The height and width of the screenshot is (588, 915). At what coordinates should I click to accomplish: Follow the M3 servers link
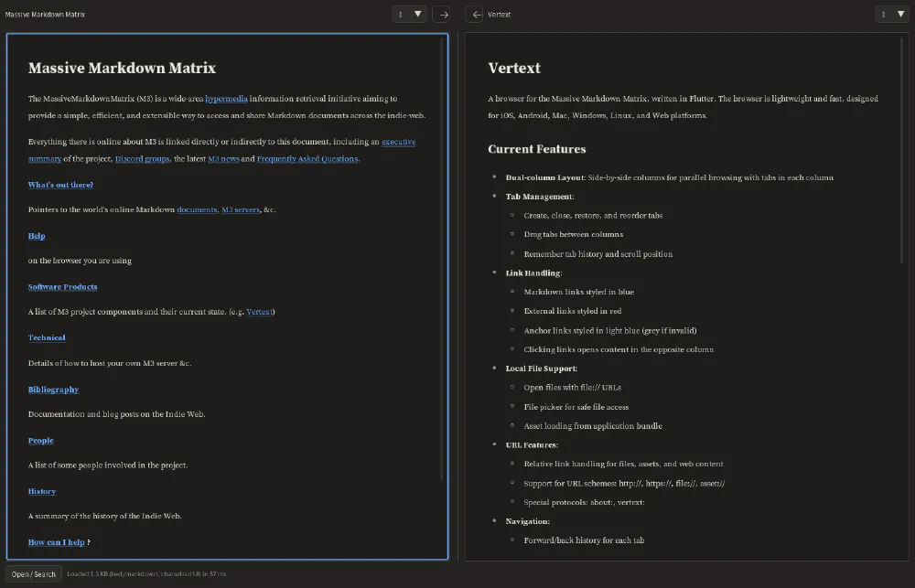(x=241, y=209)
